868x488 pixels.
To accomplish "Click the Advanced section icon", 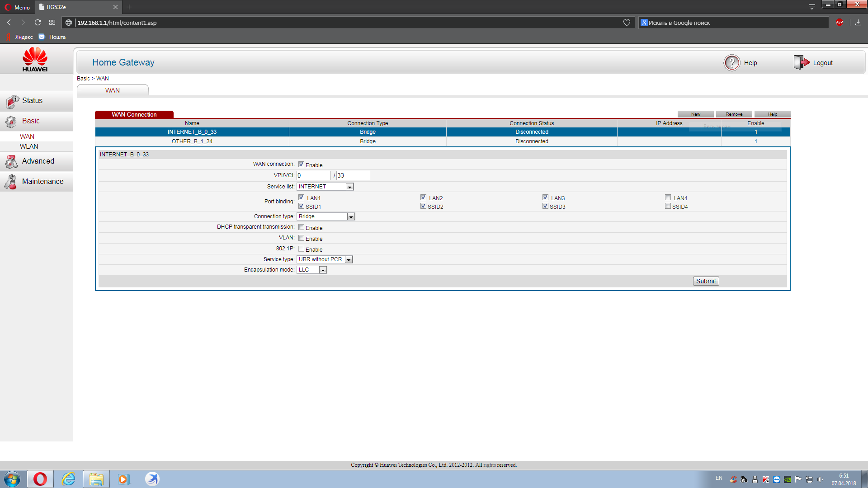I will point(11,162).
